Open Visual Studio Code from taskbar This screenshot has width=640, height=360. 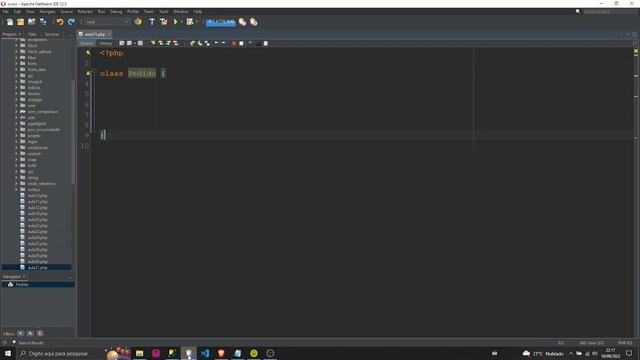tap(205, 353)
